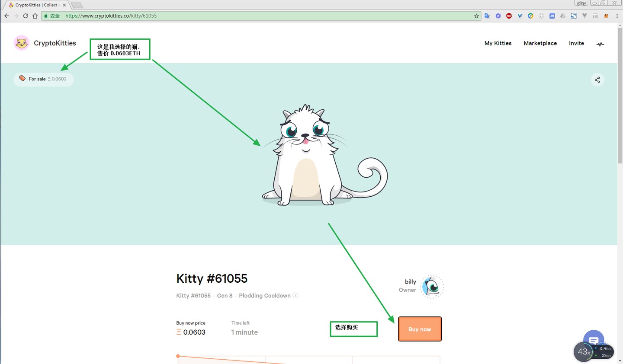623x364 pixels.
Task: Click the gray "Kitty #61055" subtitle text
Action: [193, 296]
